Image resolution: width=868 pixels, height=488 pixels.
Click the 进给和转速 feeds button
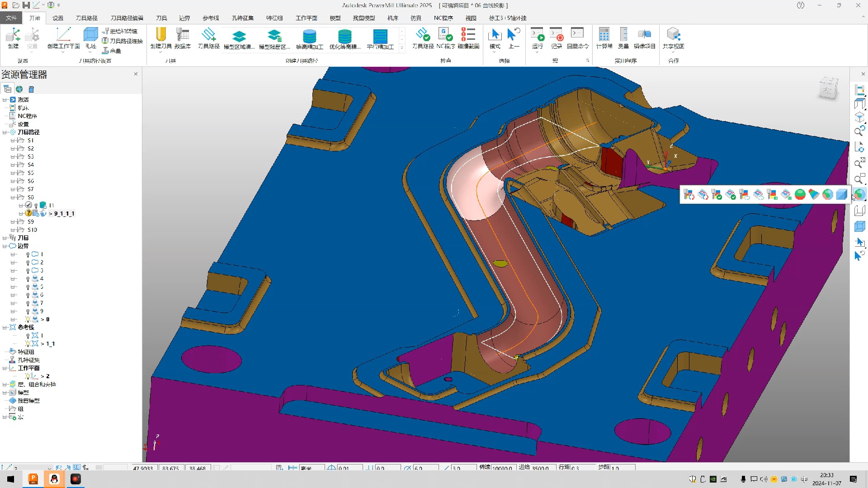click(120, 31)
